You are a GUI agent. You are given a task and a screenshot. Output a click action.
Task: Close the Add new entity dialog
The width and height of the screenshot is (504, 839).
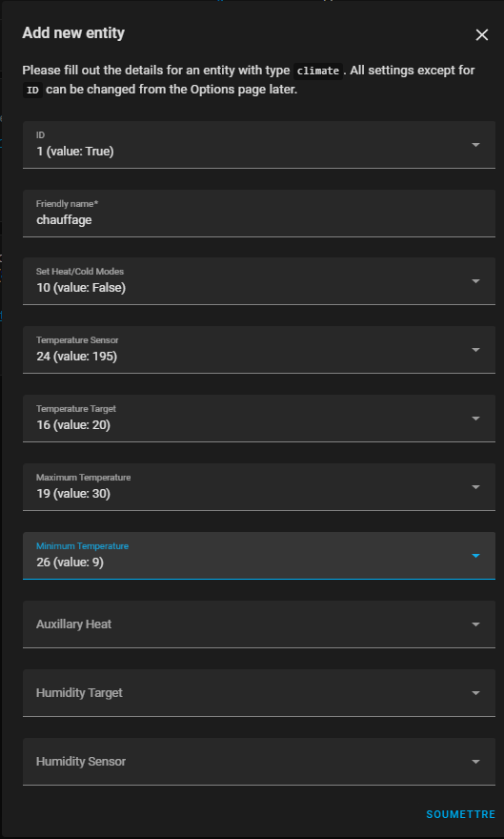pyautogui.click(x=481, y=34)
